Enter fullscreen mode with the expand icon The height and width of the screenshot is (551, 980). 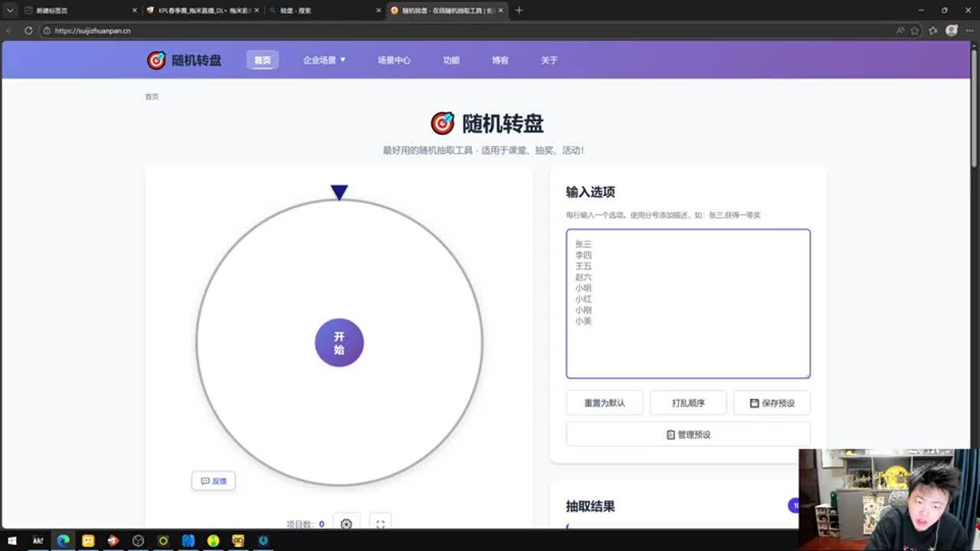pos(381,523)
